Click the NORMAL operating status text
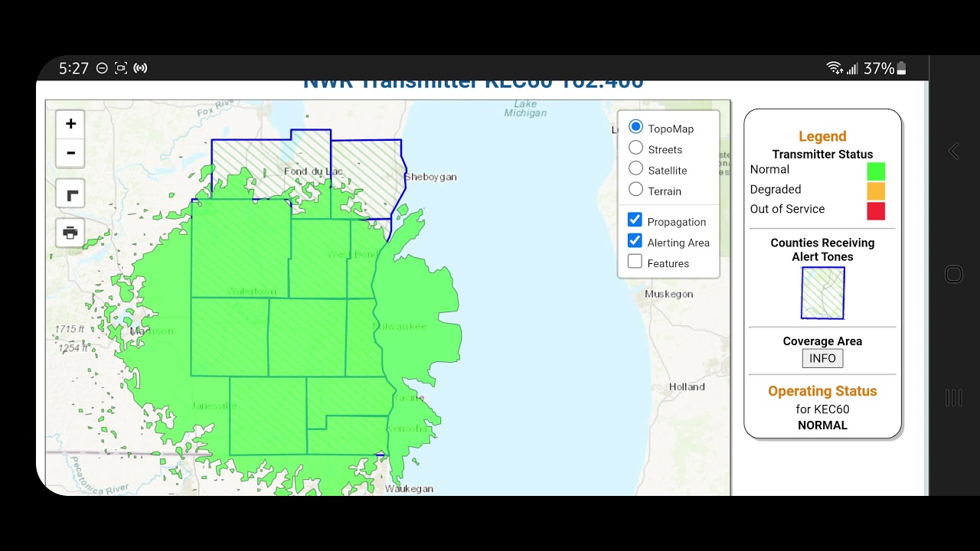This screenshot has height=551, width=980. pos(822,425)
